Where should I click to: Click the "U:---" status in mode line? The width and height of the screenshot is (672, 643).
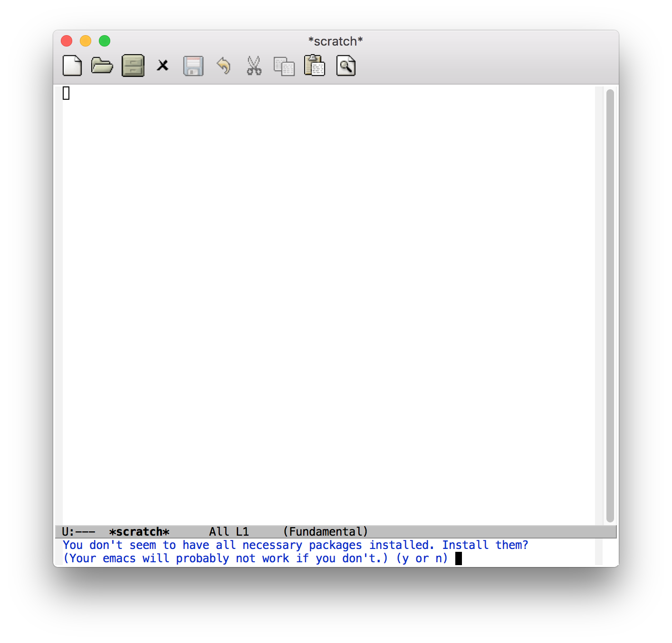pyautogui.click(x=79, y=531)
